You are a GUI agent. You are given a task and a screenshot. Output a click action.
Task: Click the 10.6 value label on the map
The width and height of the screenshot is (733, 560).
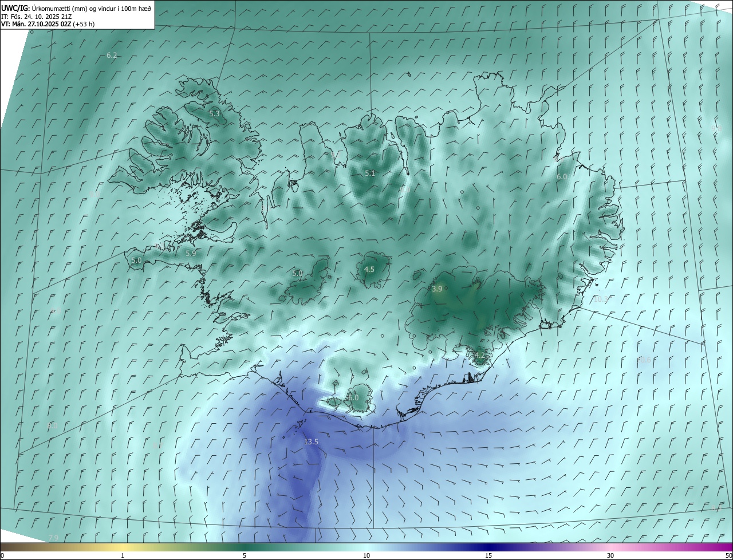point(644,360)
